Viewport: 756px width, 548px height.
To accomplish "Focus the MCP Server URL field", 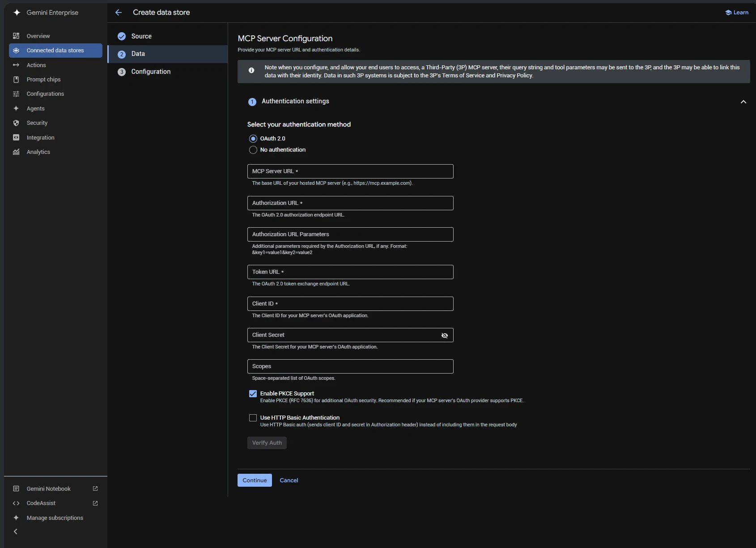I will pos(350,171).
